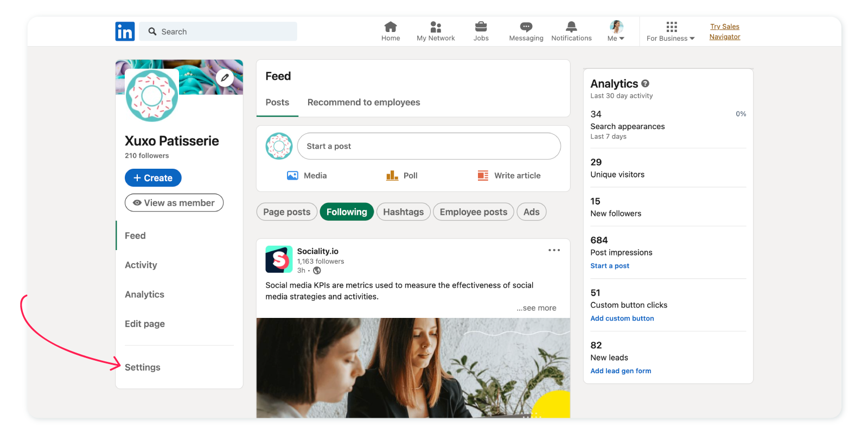
Task: Click Add lead gen form link
Action: tap(621, 371)
